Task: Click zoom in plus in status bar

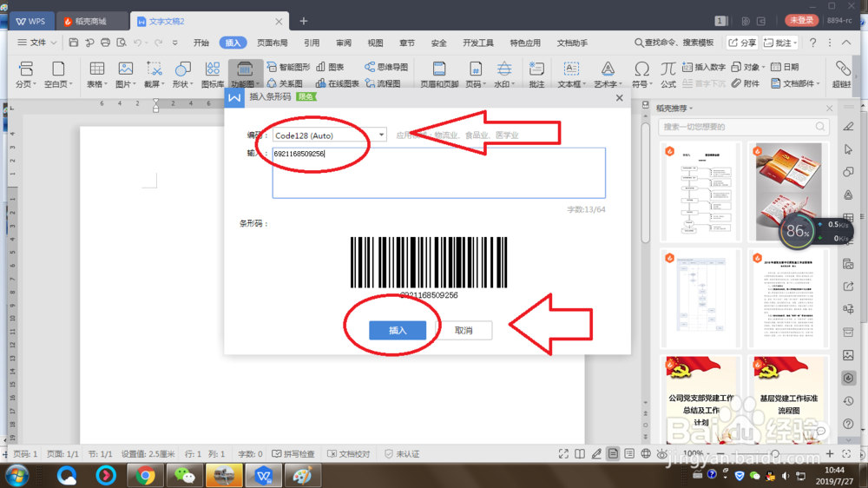Action: 830,453
